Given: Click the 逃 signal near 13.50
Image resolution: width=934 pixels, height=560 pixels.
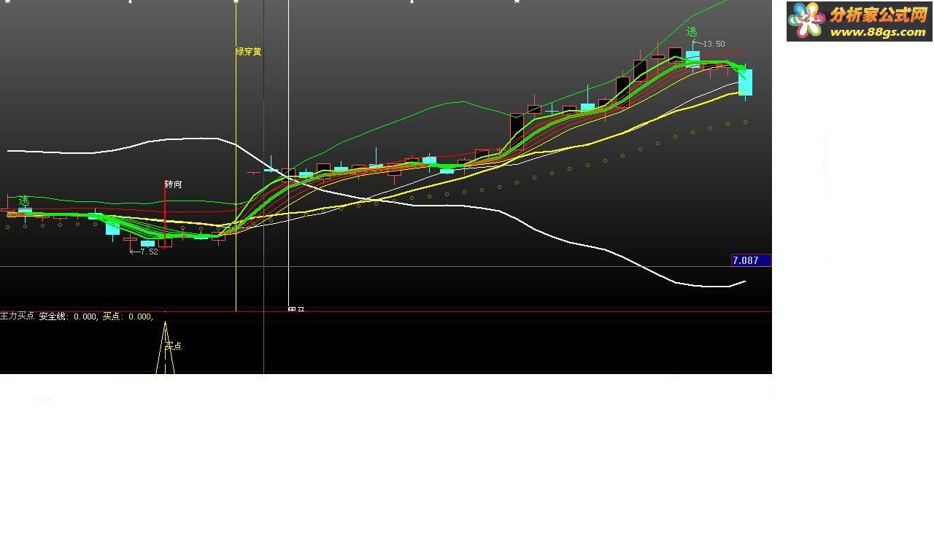Looking at the screenshot, I should pos(692,32).
